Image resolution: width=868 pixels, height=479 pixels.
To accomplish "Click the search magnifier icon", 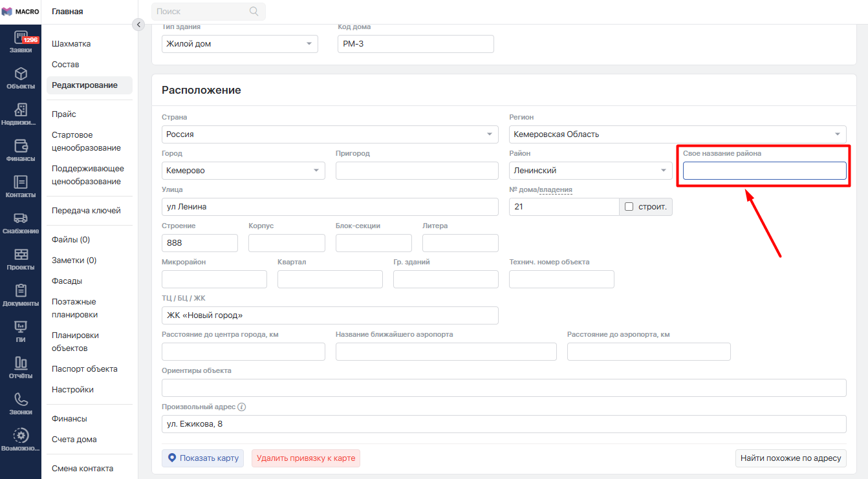I will [254, 11].
